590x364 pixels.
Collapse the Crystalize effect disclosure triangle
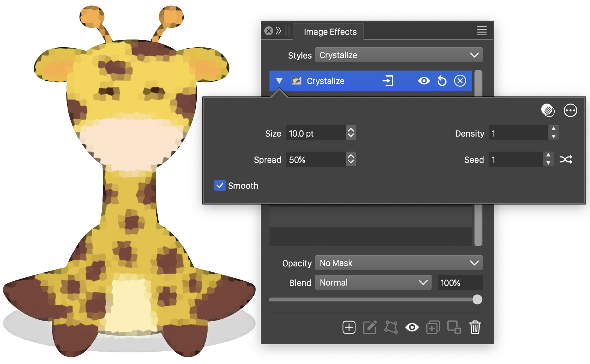(279, 81)
